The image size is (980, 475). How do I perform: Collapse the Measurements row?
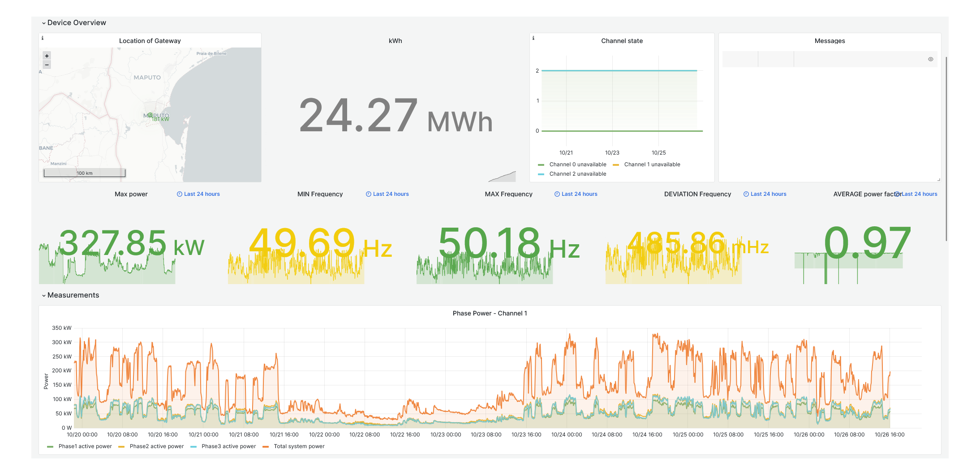coord(44,295)
